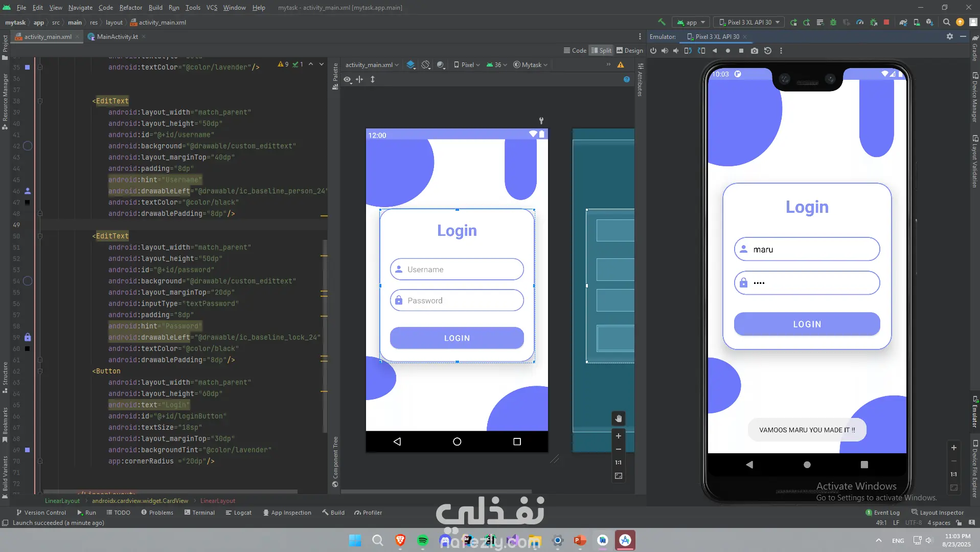Click the emulator power button icon

(x=653, y=51)
